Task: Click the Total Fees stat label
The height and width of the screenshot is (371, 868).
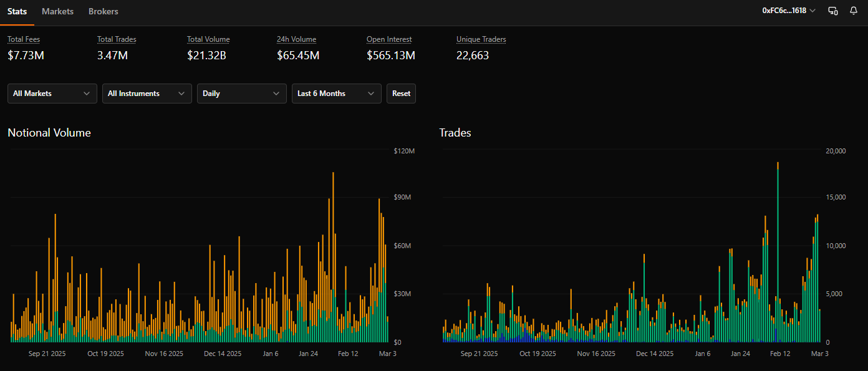Action: pyautogui.click(x=24, y=39)
